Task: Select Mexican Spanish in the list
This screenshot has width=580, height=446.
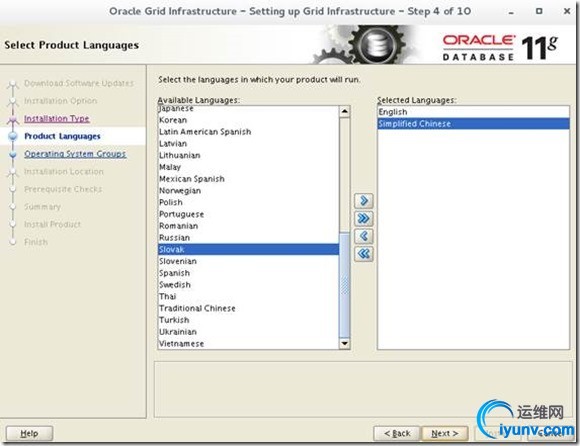Action: [248, 179]
